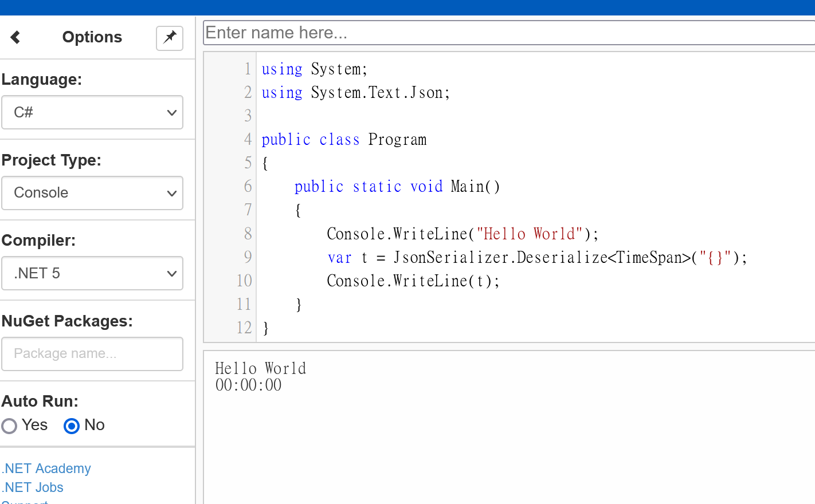Click the 'public class Program' line
This screenshot has width=815, height=504.
pos(344,140)
